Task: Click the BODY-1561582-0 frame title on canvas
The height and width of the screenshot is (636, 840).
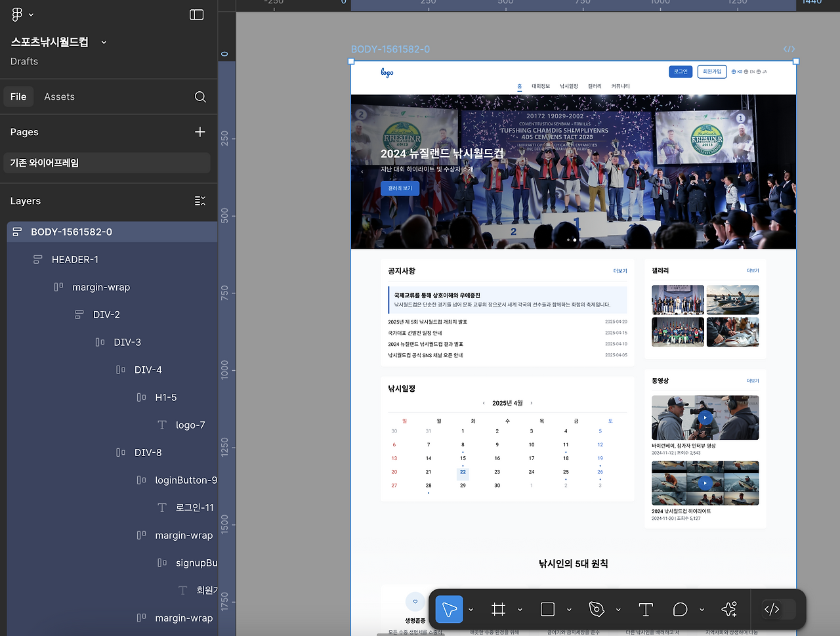Action: point(390,49)
